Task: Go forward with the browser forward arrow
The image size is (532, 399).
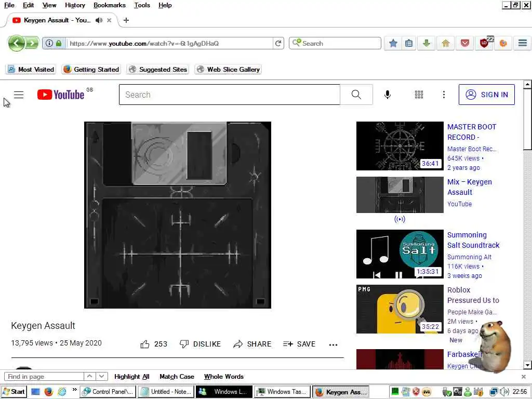Action: (x=32, y=43)
